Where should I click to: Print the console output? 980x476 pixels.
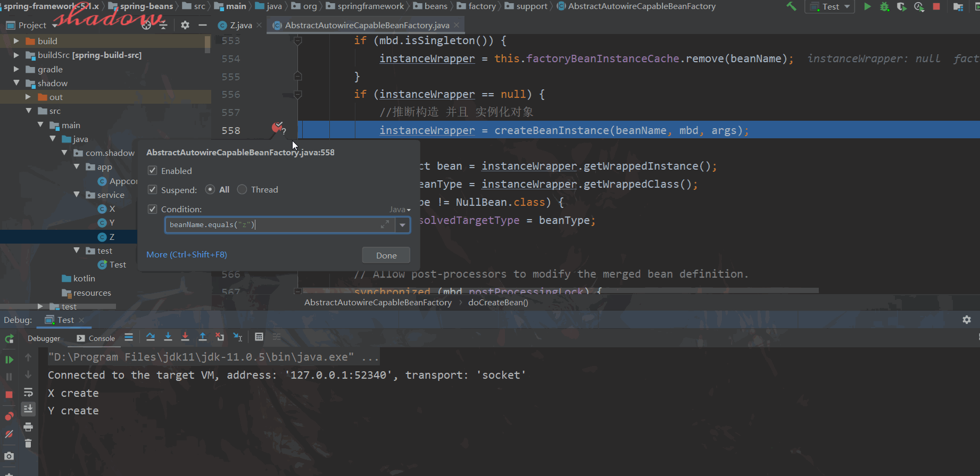pos(28,427)
